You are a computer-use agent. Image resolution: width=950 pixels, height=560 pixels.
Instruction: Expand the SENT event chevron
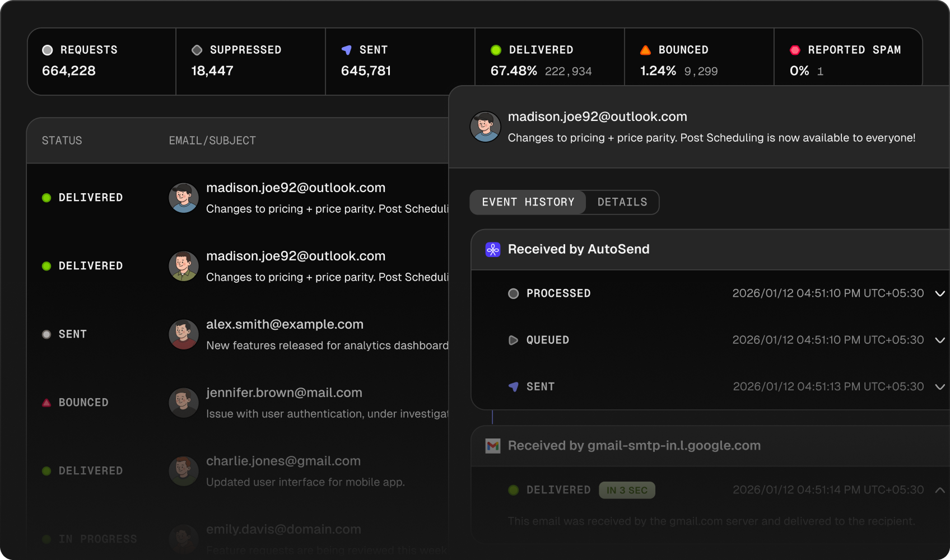[x=939, y=386]
